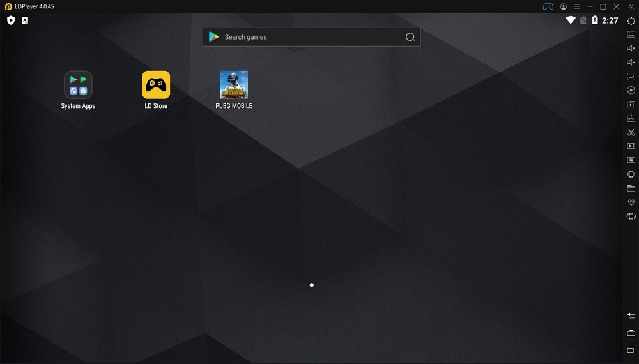The height and width of the screenshot is (364, 639).
Task: Click the home screen page indicator dot
Action: pyautogui.click(x=312, y=285)
